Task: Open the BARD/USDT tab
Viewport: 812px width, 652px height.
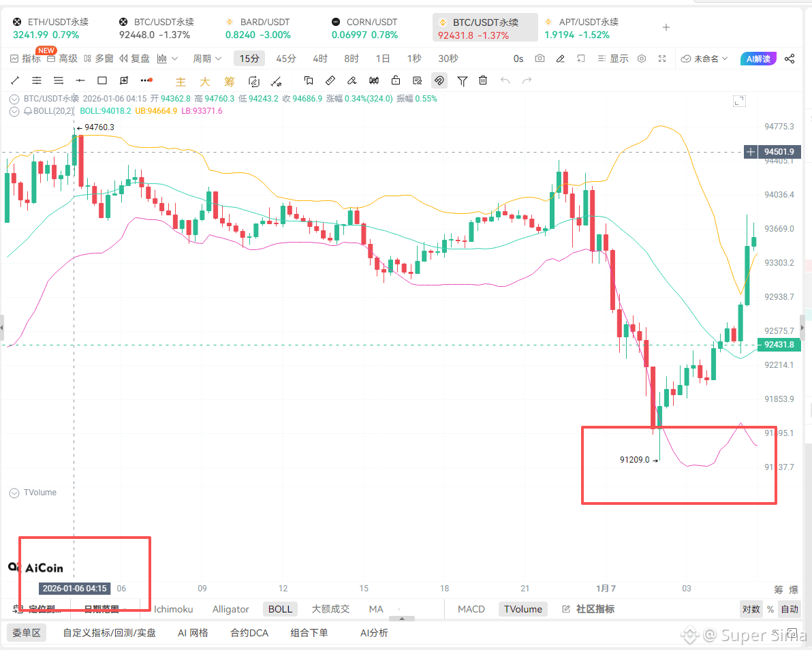Action: (x=258, y=29)
